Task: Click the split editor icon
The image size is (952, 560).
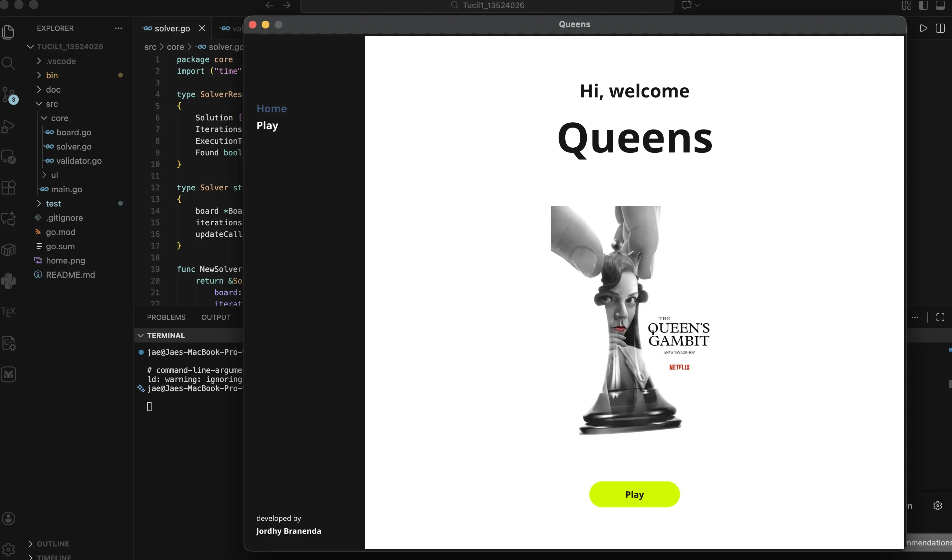Action: tap(940, 28)
